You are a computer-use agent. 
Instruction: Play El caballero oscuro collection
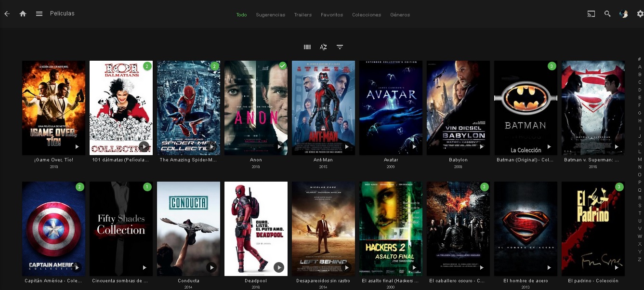(481, 267)
